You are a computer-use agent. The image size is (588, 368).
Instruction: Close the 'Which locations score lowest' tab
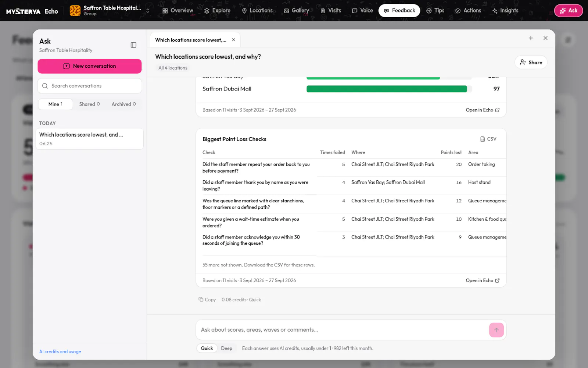coord(233,40)
